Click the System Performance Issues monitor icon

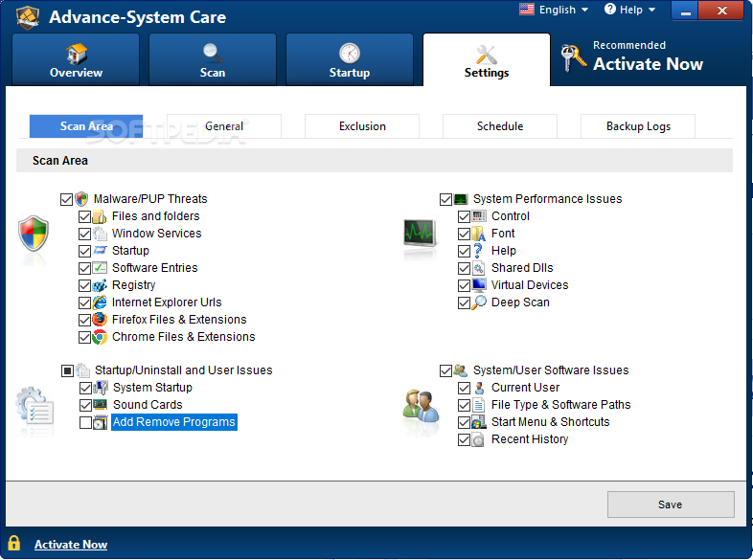click(461, 199)
